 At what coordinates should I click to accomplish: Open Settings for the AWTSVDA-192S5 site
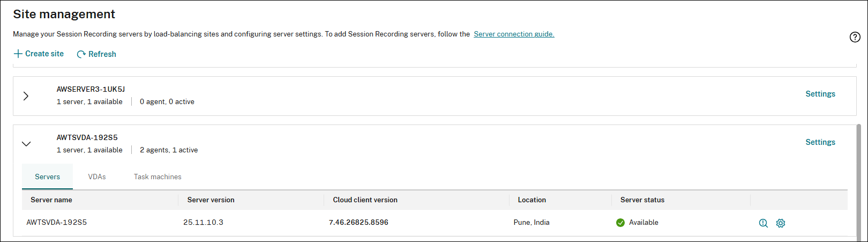coord(820,142)
